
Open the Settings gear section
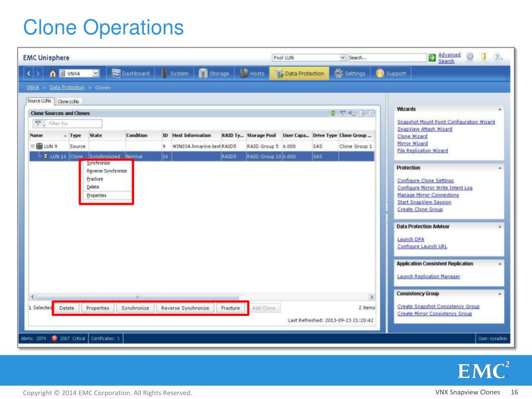click(350, 73)
